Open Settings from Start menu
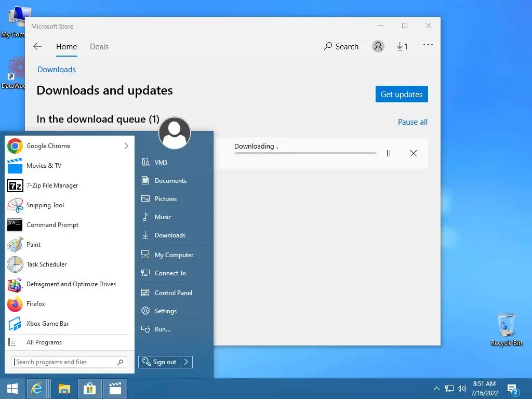 (173, 311)
